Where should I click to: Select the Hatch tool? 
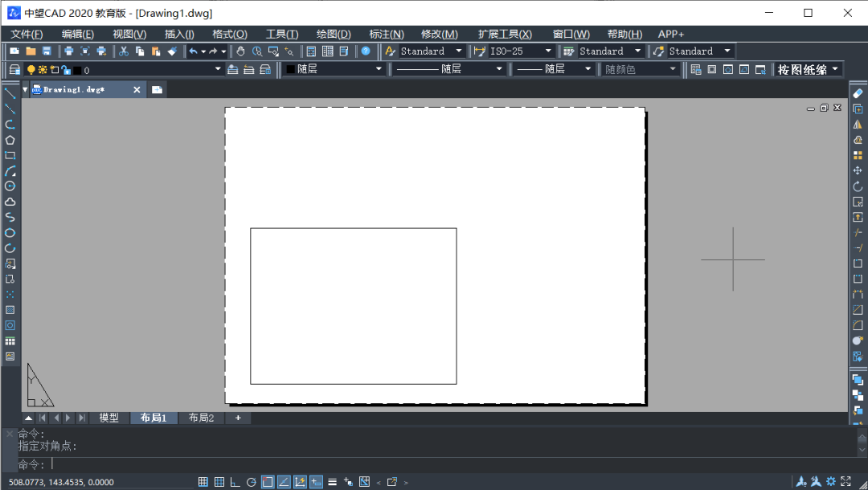coord(10,310)
